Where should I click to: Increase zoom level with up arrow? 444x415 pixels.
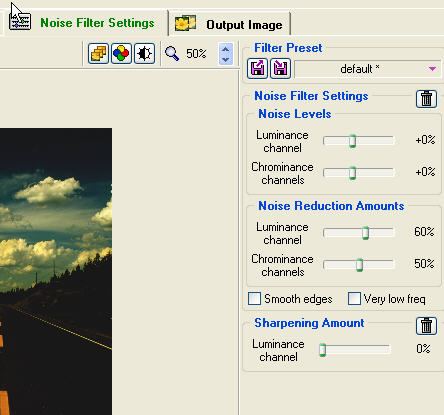coord(226,49)
